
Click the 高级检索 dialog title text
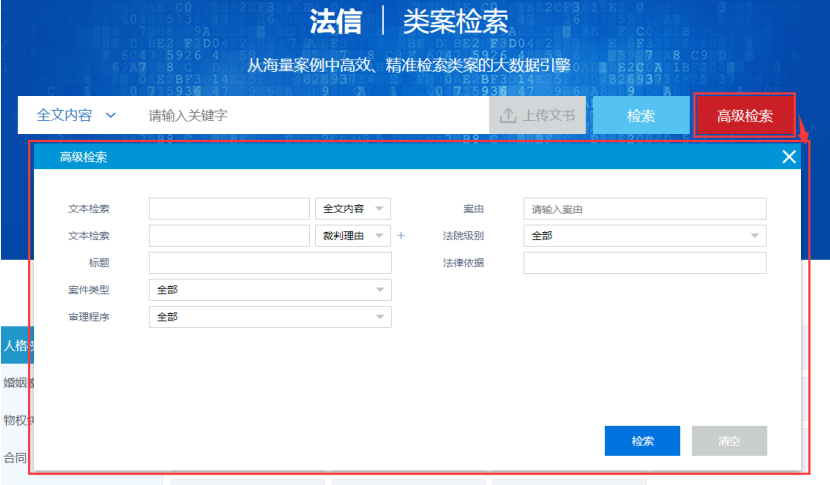pos(83,157)
